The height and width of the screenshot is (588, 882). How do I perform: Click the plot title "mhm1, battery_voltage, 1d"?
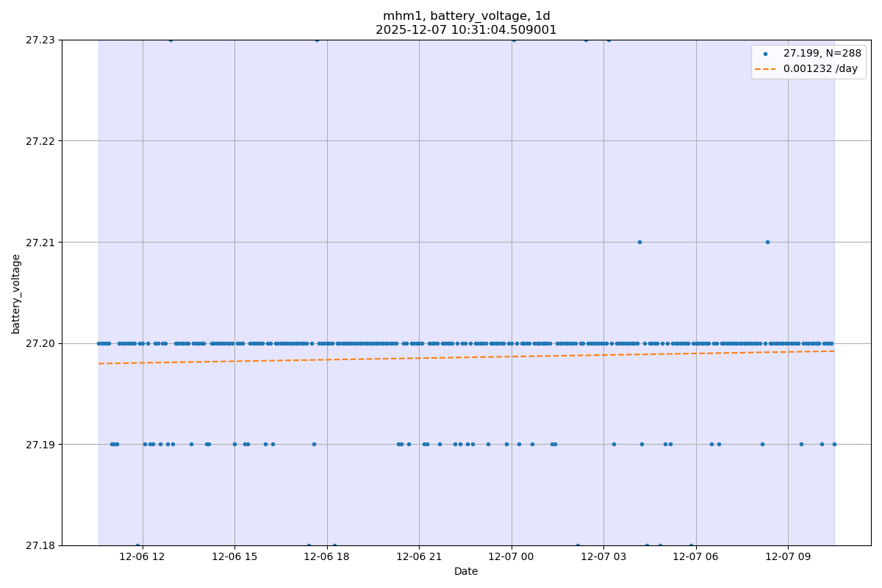click(x=466, y=16)
